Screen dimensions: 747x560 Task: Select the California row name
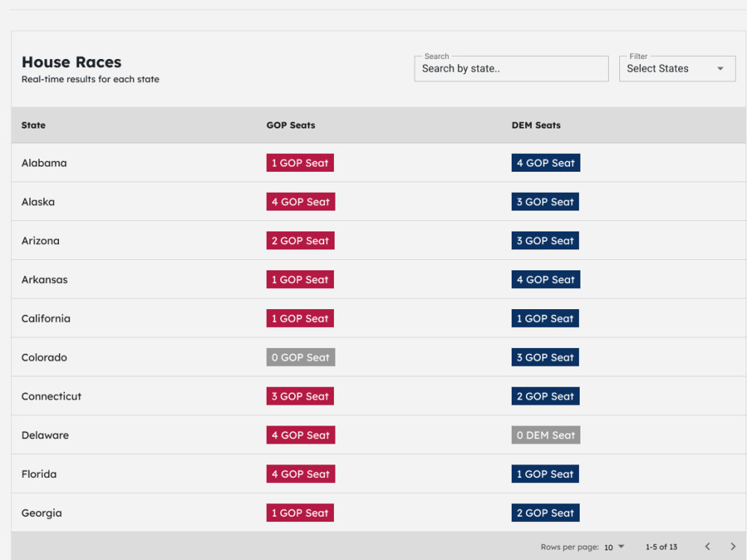(46, 319)
